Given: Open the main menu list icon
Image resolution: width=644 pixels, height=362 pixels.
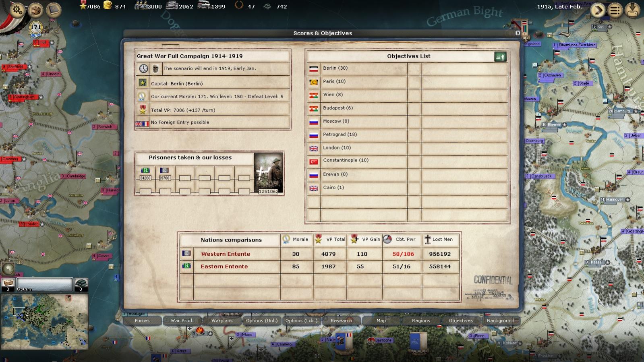Looking at the screenshot, I should (x=615, y=10).
